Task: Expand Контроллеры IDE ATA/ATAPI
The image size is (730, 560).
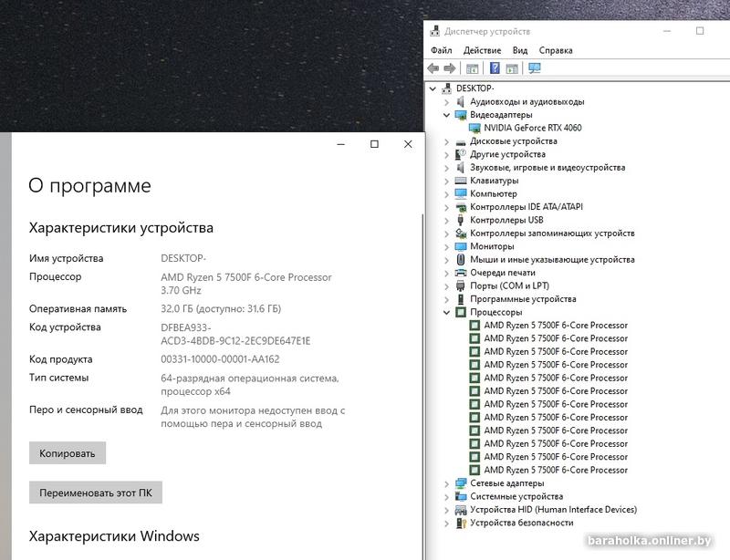Action: point(446,207)
